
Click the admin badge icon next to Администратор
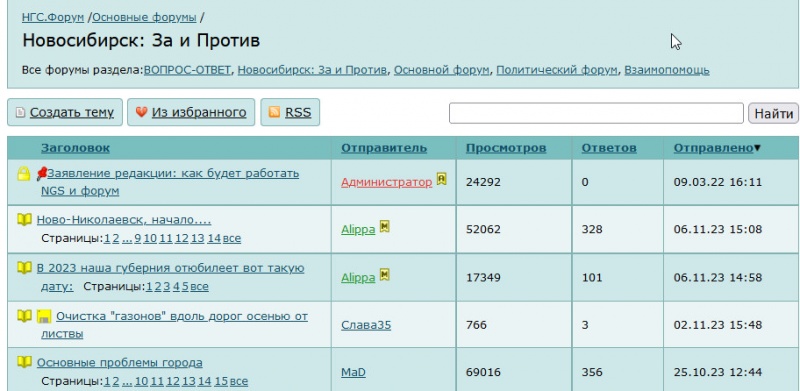tap(441, 178)
